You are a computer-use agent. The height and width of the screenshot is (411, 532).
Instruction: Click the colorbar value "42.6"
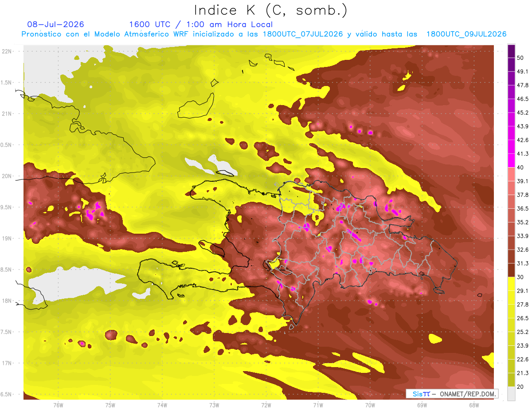coord(523,140)
